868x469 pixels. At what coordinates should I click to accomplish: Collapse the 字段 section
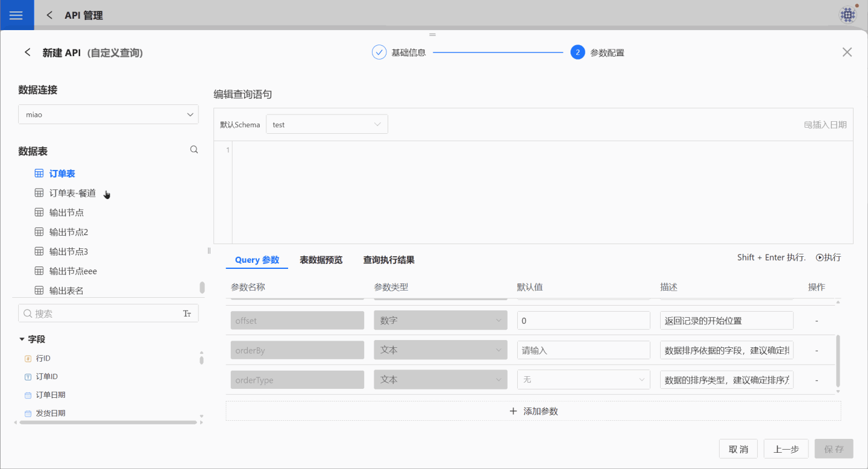(x=22, y=339)
